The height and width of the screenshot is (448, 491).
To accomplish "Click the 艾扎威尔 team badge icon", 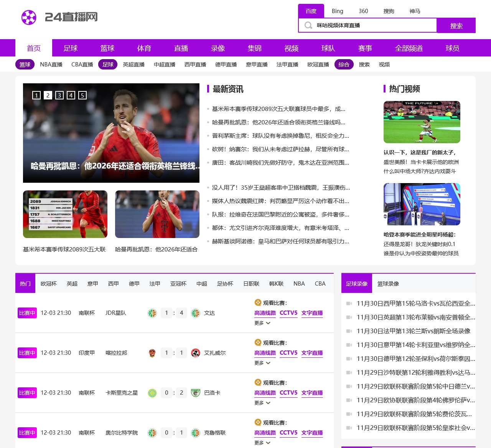I will coord(196,353).
